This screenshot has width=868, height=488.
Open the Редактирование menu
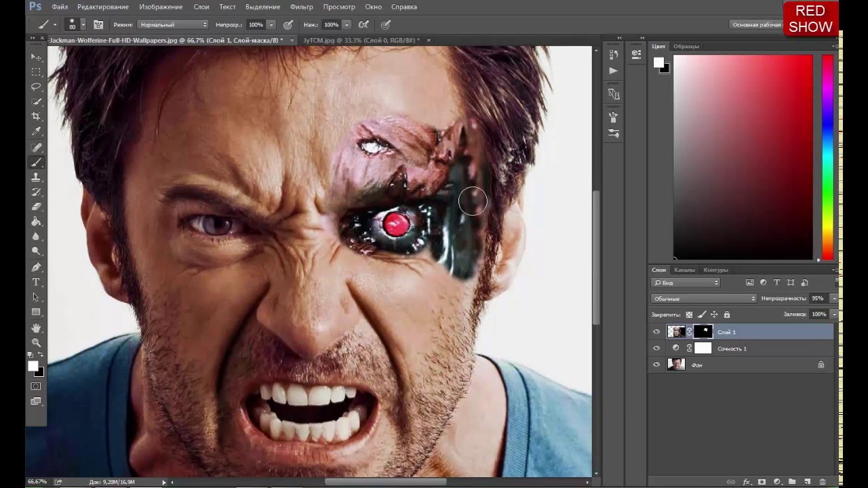tap(103, 7)
